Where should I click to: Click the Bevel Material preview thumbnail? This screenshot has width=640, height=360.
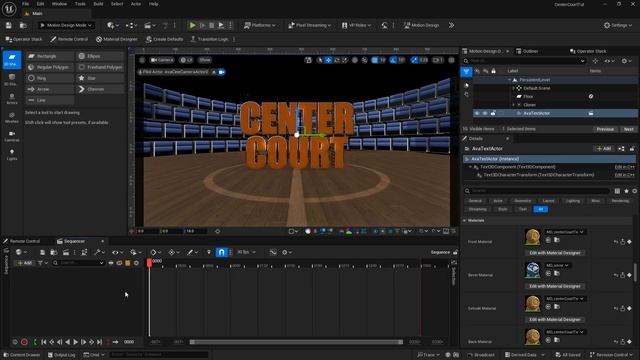[x=533, y=271]
